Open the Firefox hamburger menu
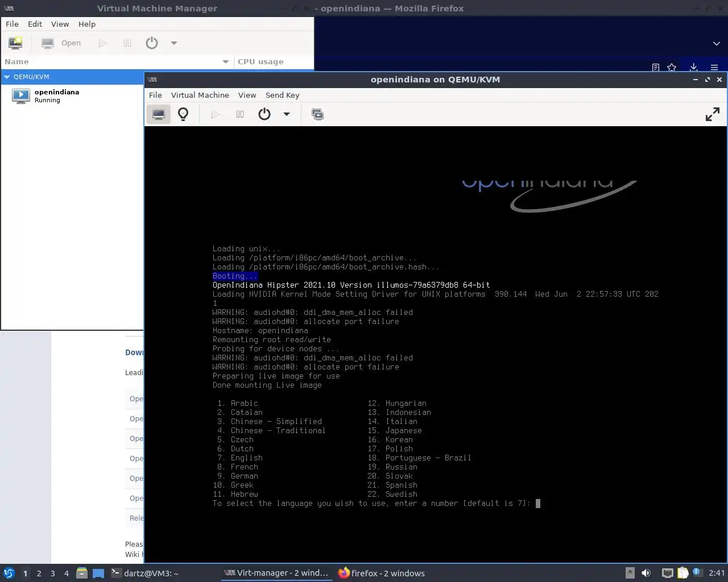728x582 pixels. [714, 67]
